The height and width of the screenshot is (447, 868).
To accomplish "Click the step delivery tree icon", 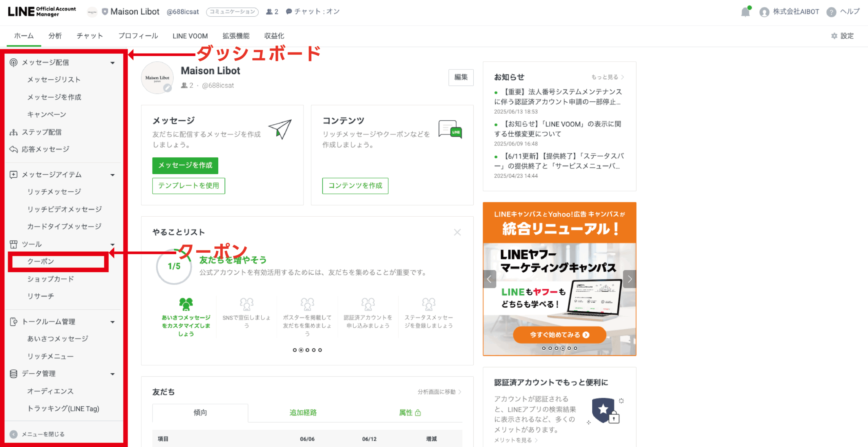I will [14, 132].
